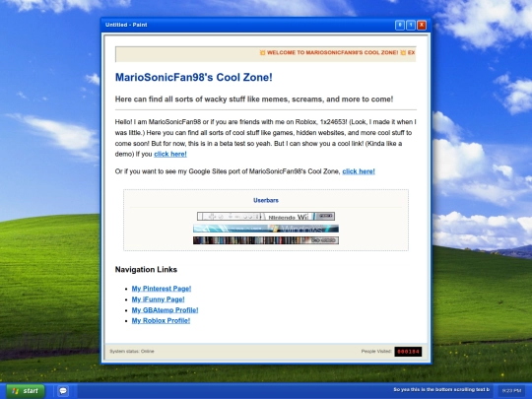Open the Google Sites port 'click here!' link

coord(359,171)
